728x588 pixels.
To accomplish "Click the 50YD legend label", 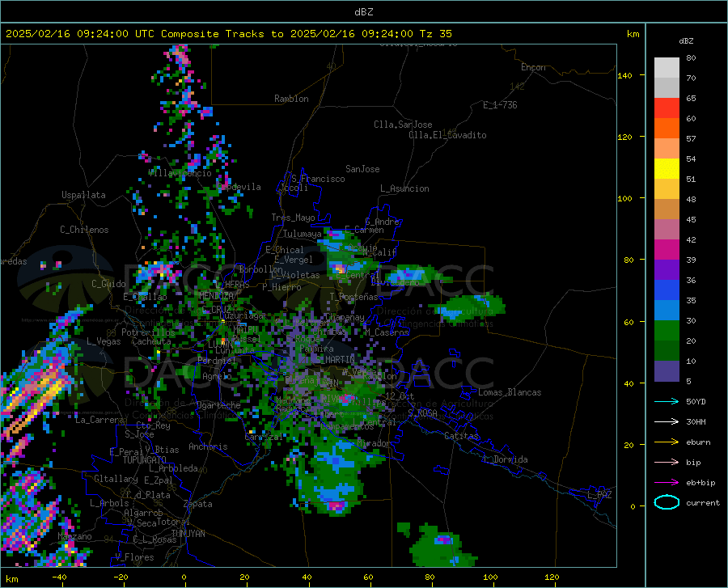I will coord(696,401).
